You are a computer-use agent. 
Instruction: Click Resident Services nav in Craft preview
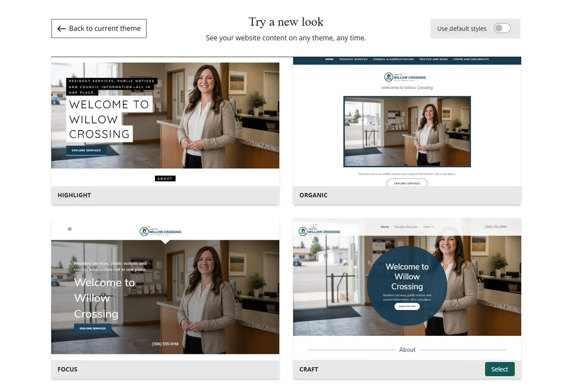click(406, 227)
